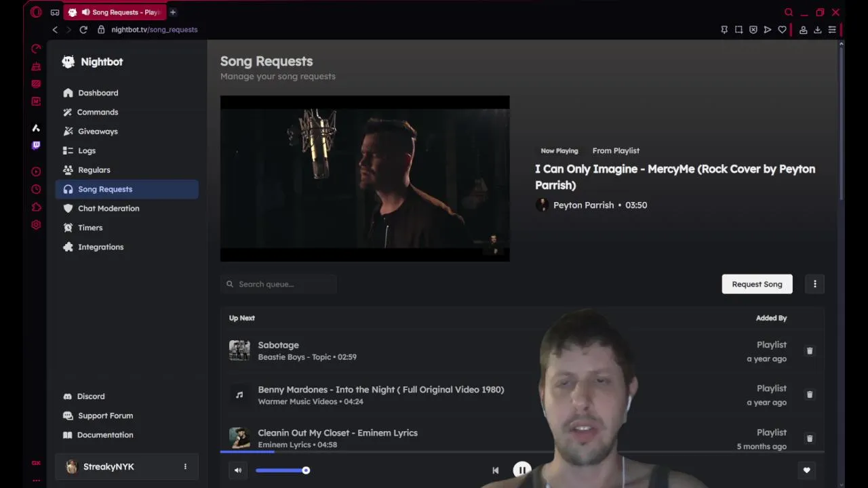Delete Sabotage from the queue
This screenshot has width=868, height=488.
point(809,351)
